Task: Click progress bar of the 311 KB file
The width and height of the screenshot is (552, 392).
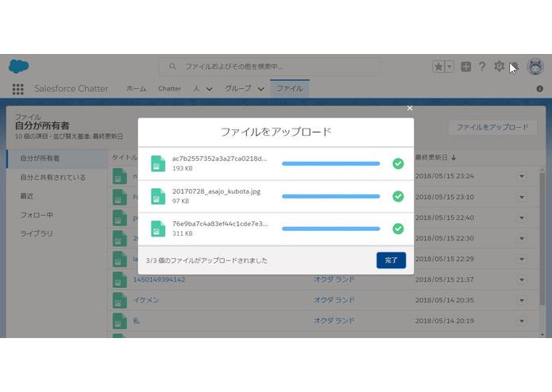Action: click(x=331, y=229)
